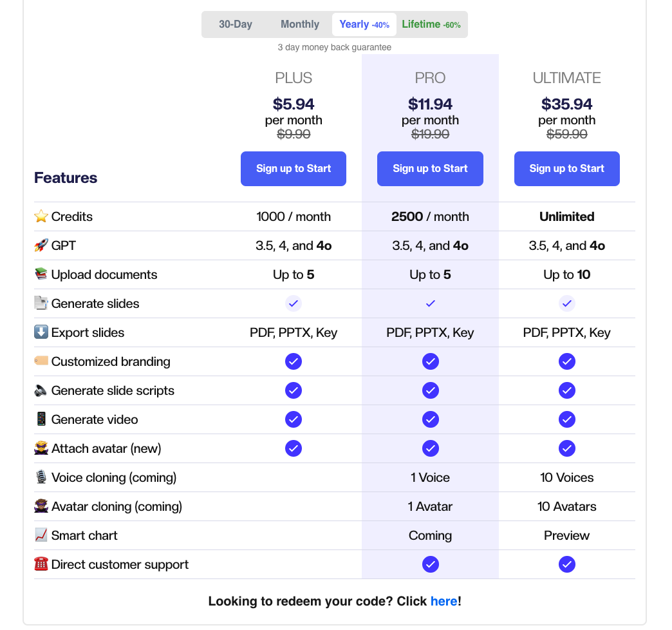Click the rocket icon next to GPT
Viewport: 672px width, 630px height.
tap(41, 246)
